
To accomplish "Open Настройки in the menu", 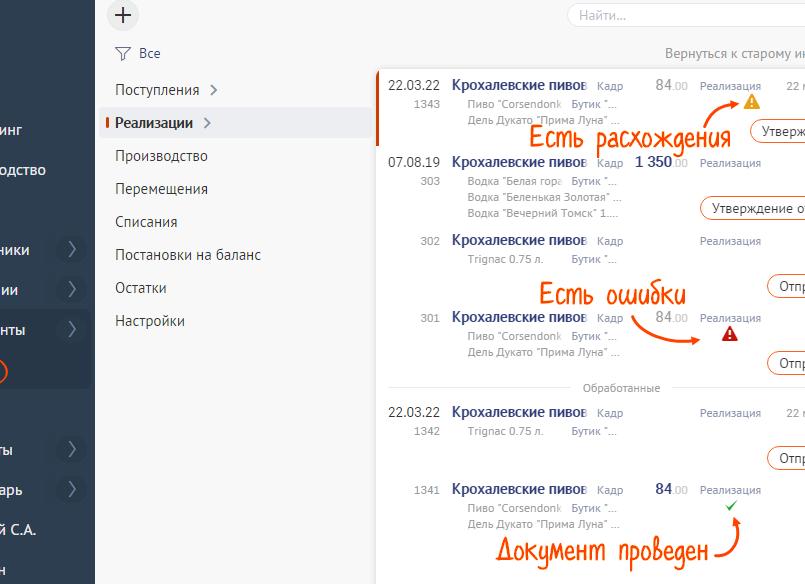I will (x=150, y=321).
